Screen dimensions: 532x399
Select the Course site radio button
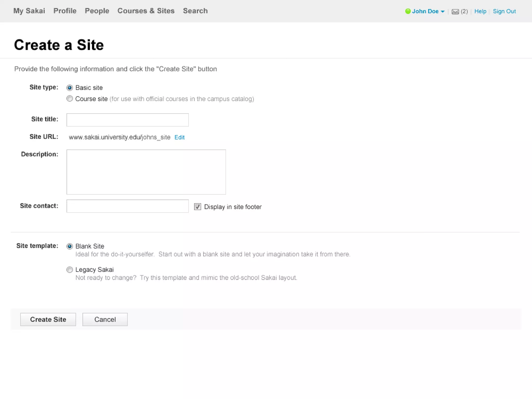point(70,99)
